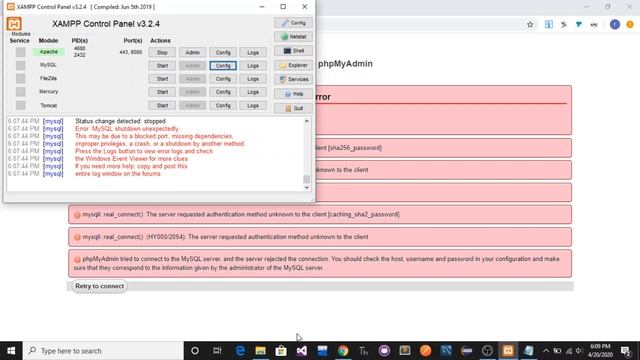640x360 pixels.
Task: Open Windows Start menu
Action: point(11,351)
